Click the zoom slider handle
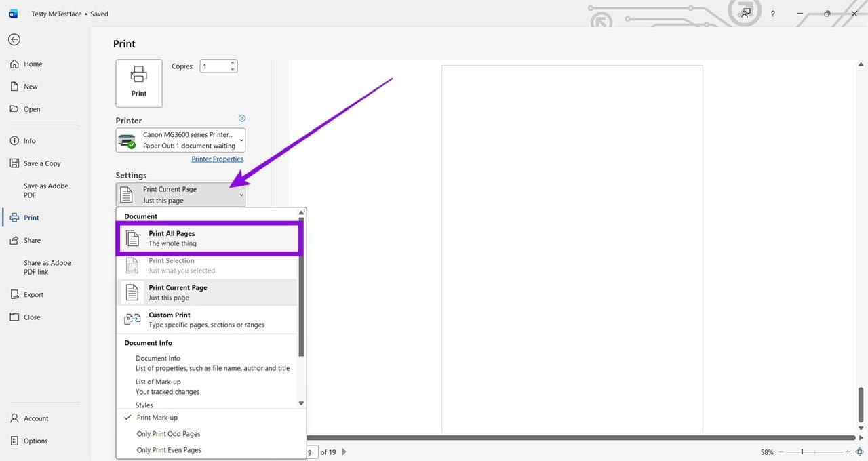This screenshot has height=461, width=868. pyautogui.click(x=802, y=452)
